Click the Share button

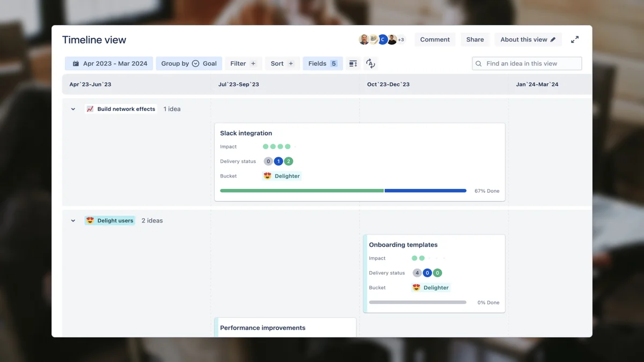[x=474, y=39]
